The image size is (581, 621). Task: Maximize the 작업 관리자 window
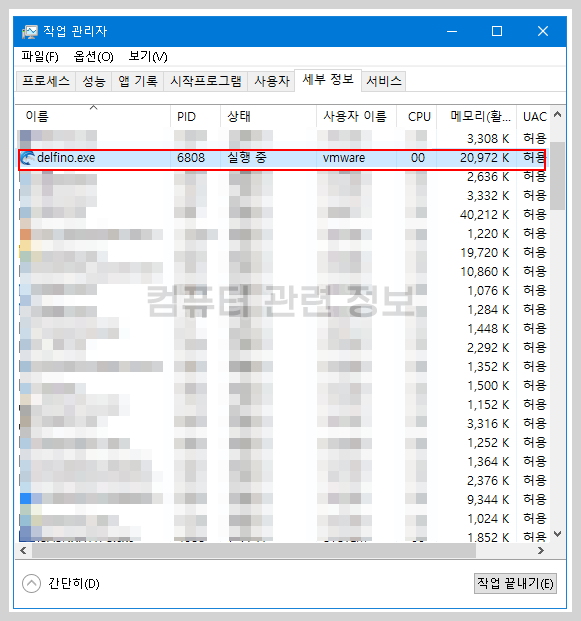coord(497,31)
